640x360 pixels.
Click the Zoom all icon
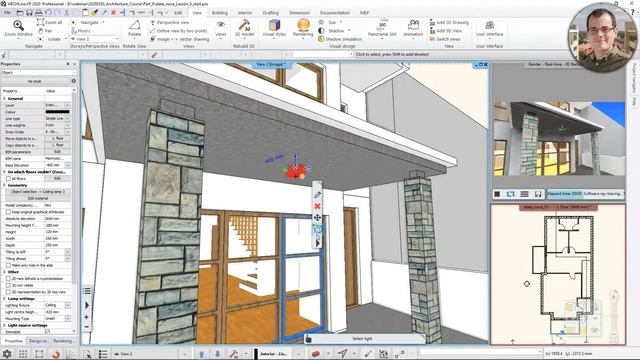pos(40,22)
